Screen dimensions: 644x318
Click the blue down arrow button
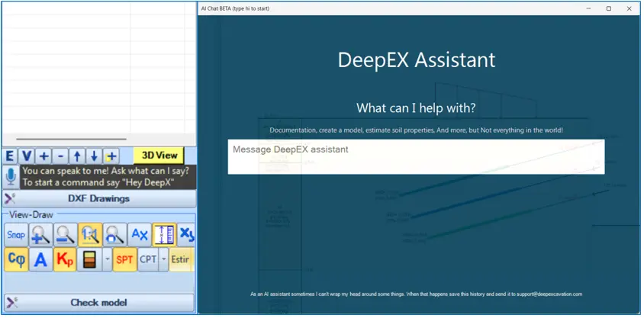click(x=94, y=156)
